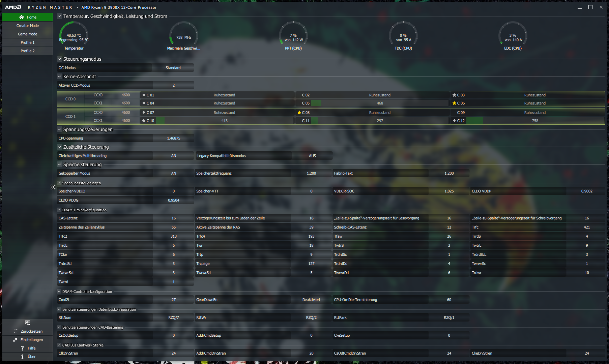Click the CAS-Latenz value 16
The height and width of the screenshot is (364, 609).
pyautogui.click(x=174, y=218)
